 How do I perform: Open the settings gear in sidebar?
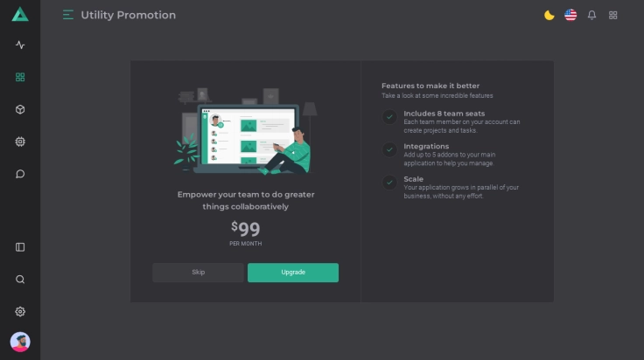coord(20,312)
